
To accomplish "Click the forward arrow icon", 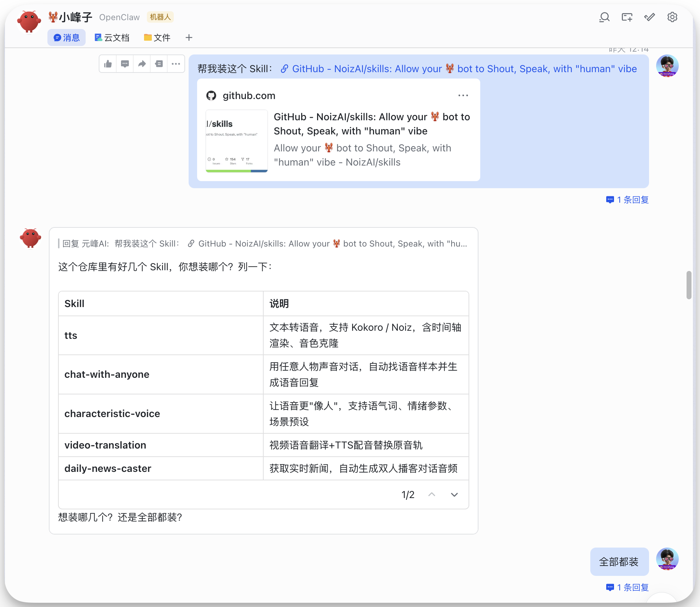I will point(142,64).
